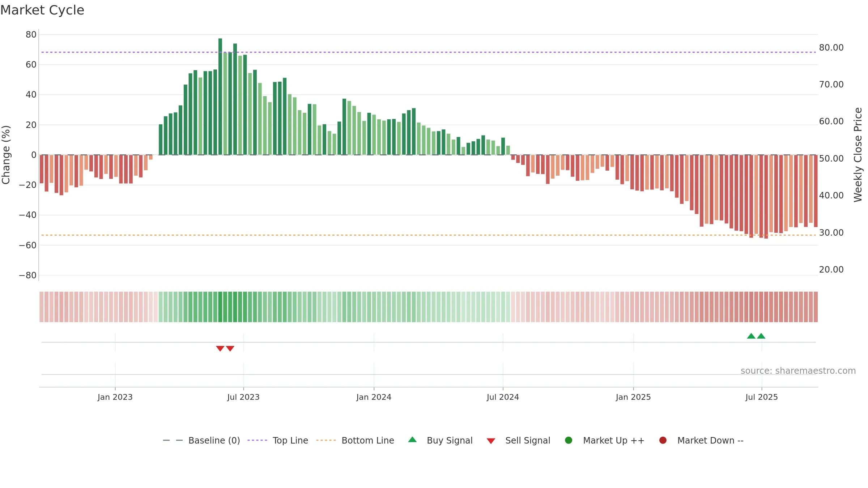This screenshot has width=868, height=488.
Task: Toggle the Top Line legend entry
Action: [278, 440]
